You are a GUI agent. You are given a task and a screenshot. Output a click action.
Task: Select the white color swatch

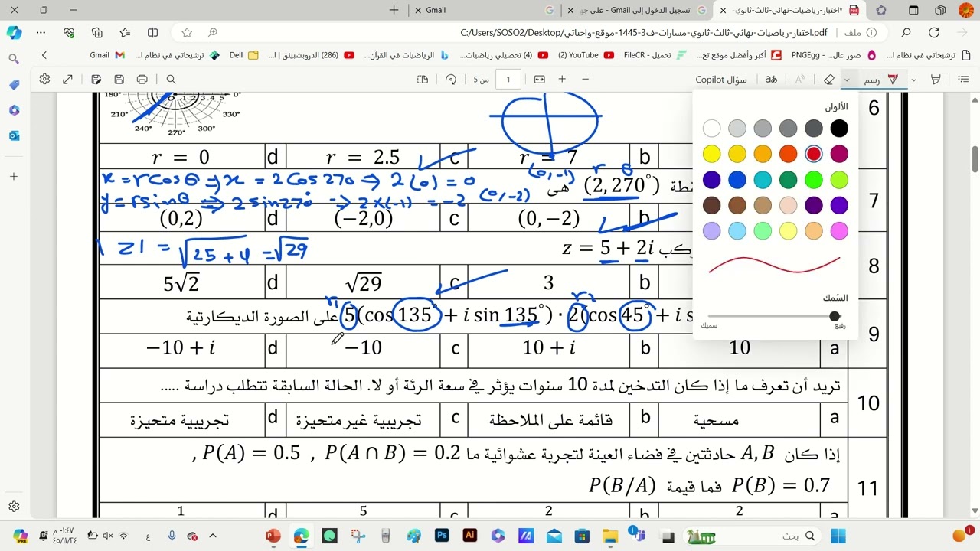pos(711,129)
